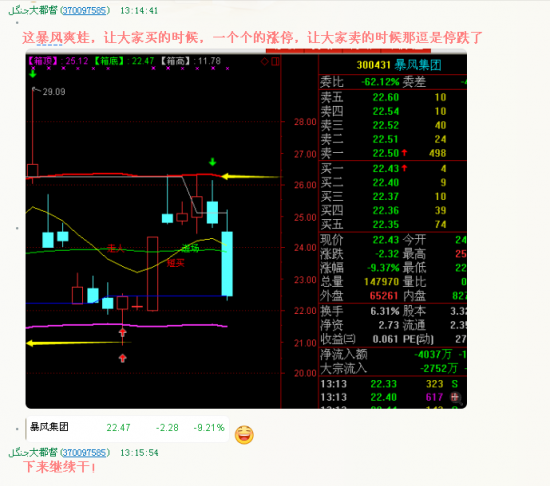Click the red panel-layout icon beside the diamond
550x486 pixels.
click(275, 62)
